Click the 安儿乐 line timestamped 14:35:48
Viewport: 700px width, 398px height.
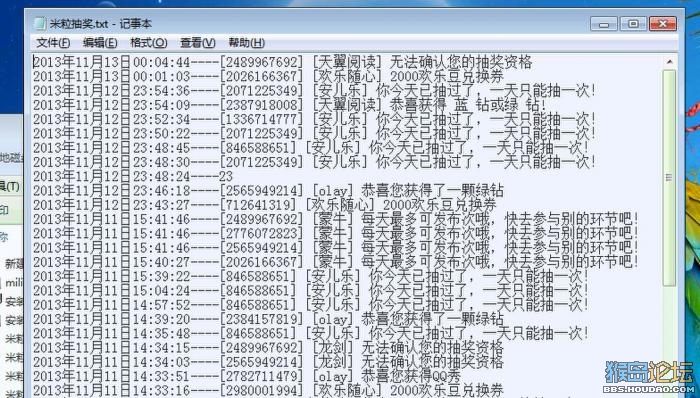coord(311,333)
